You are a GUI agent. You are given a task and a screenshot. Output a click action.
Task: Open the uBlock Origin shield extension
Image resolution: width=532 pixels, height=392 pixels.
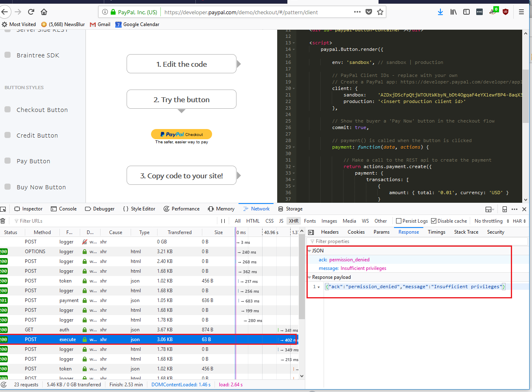pyautogui.click(x=506, y=12)
